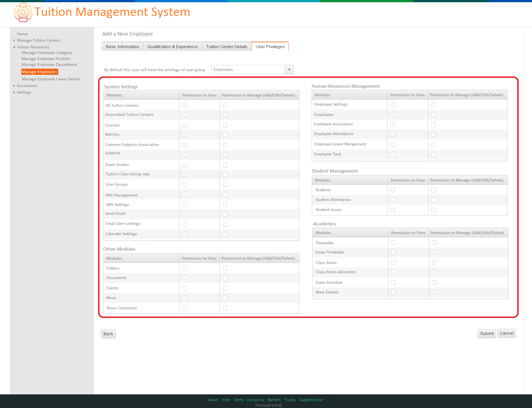Image resolution: width=532 pixels, height=408 pixels.
Task: Cancel adding the new employee
Action: coord(506,333)
